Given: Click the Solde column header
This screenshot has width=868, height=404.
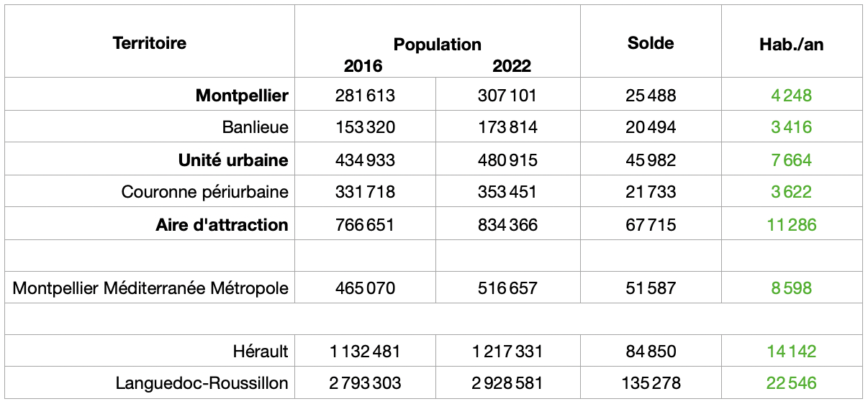Looking at the screenshot, I should pyautogui.click(x=651, y=43).
